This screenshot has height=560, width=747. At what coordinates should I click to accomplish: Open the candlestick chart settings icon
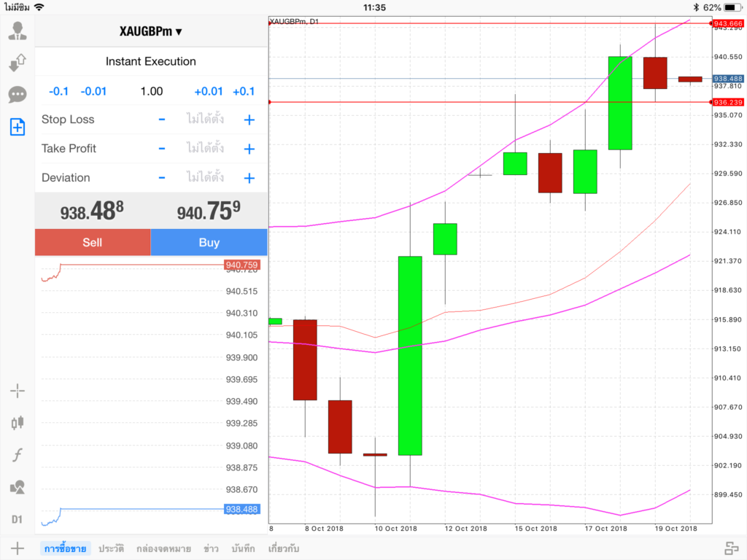coord(18,422)
